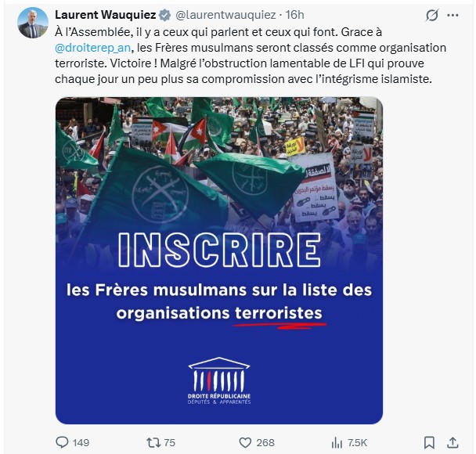The height and width of the screenshot is (454, 476).
Task: Click the share upload arrow icon
Action: pyautogui.click(x=453, y=442)
